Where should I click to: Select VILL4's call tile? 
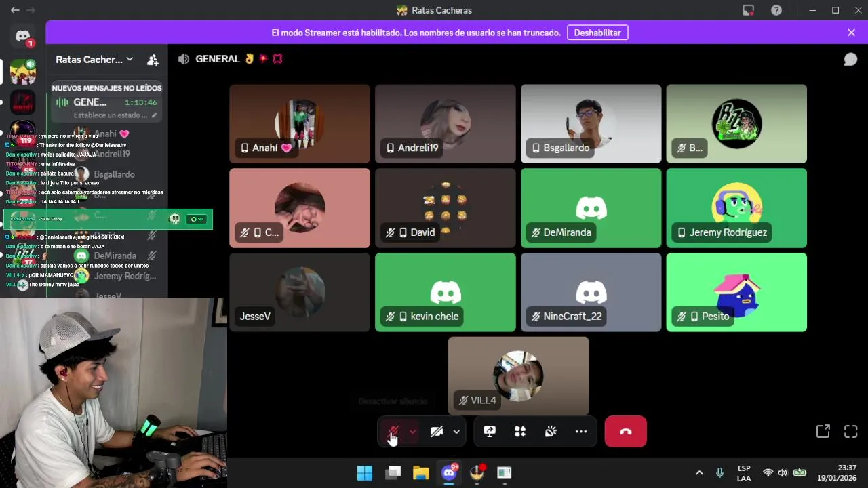(519, 376)
